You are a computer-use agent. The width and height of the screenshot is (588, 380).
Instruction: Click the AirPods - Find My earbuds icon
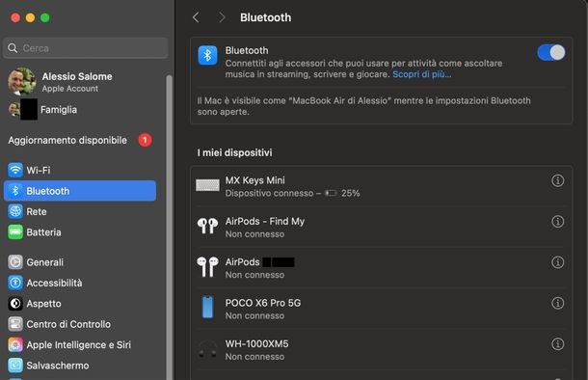tap(208, 226)
